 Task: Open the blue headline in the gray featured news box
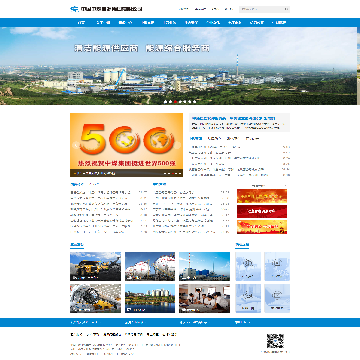(234, 118)
